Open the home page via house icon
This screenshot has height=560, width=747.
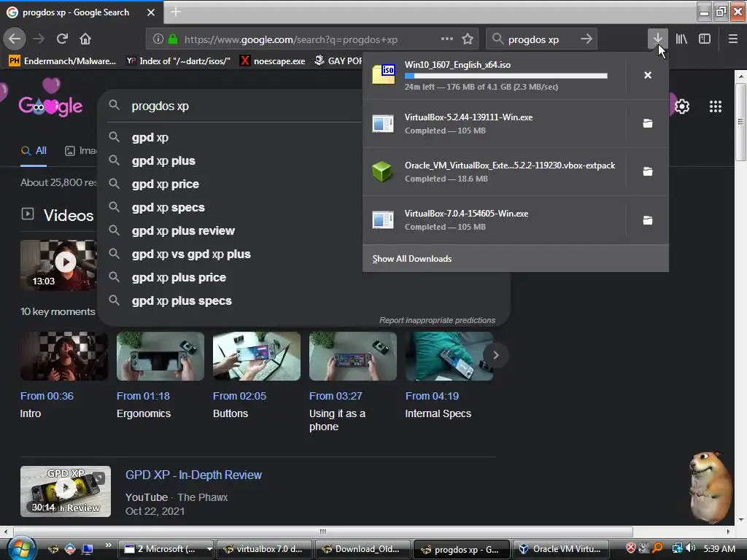(x=85, y=39)
